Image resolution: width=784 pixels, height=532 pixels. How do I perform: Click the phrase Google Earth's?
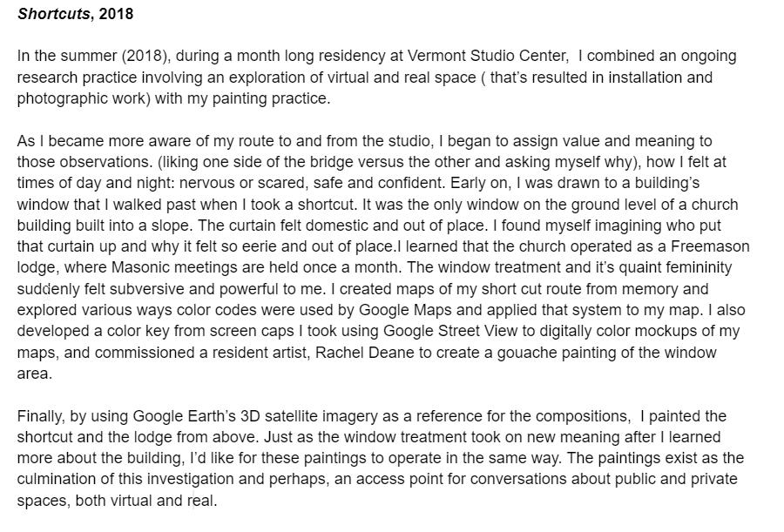click(185, 416)
